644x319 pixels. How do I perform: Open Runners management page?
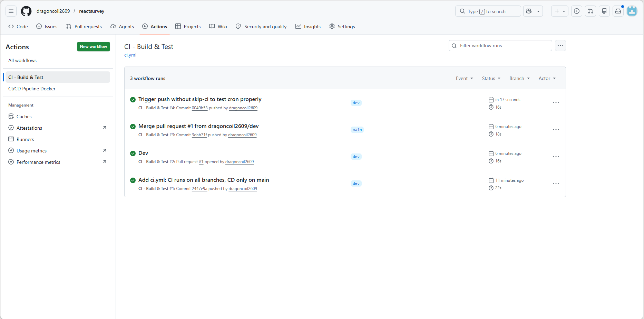58,139
